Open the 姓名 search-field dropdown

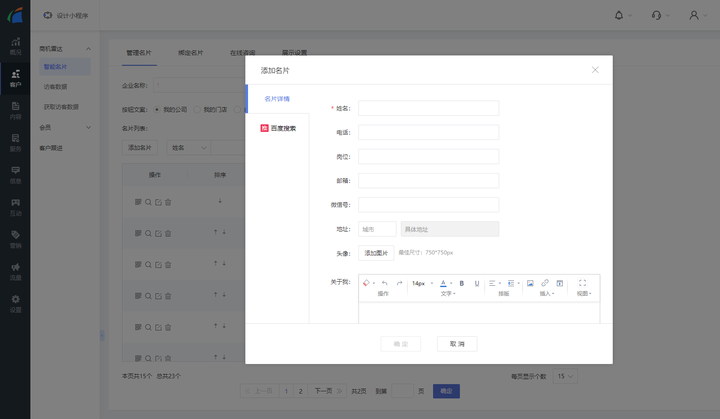(188, 147)
